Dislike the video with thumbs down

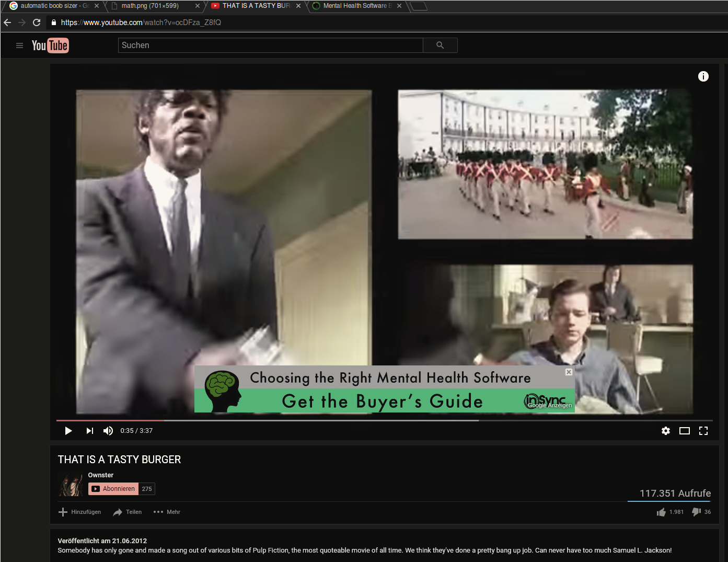tap(701, 512)
